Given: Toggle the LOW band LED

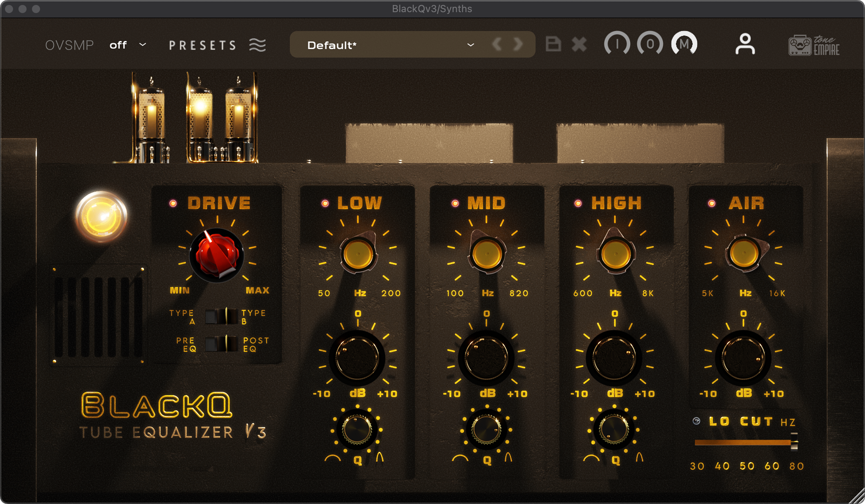Looking at the screenshot, I should pos(325,204).
